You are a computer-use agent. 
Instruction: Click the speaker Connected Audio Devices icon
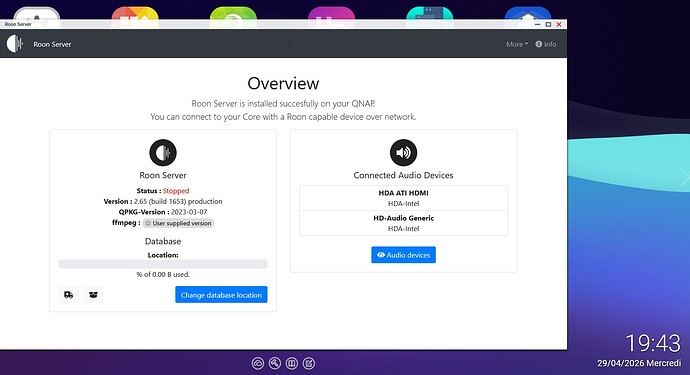(403, 152)
